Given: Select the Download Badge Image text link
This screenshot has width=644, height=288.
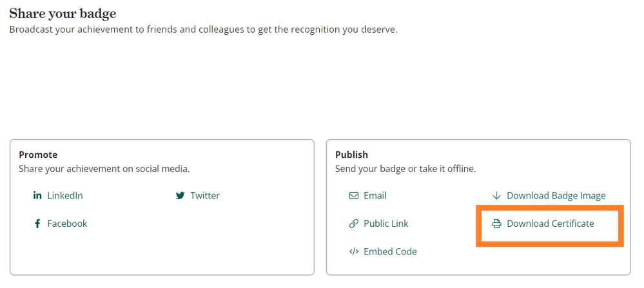Looking at the screenshot, I should tap(556, 196).
